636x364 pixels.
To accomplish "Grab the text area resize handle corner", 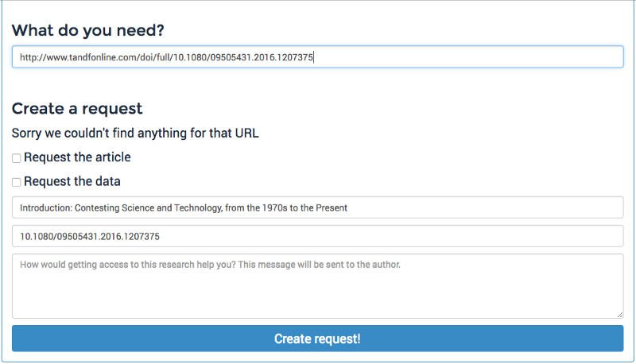I will 620,315.
